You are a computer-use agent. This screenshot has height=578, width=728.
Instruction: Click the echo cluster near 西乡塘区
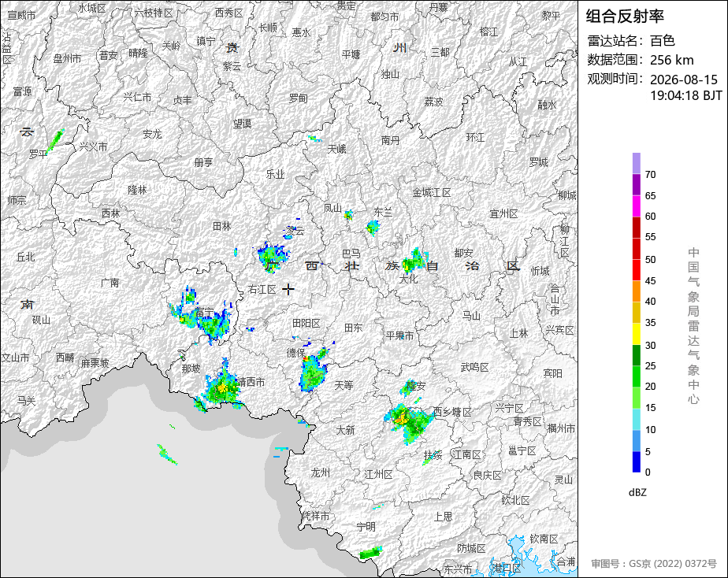[x=410, y=422]
